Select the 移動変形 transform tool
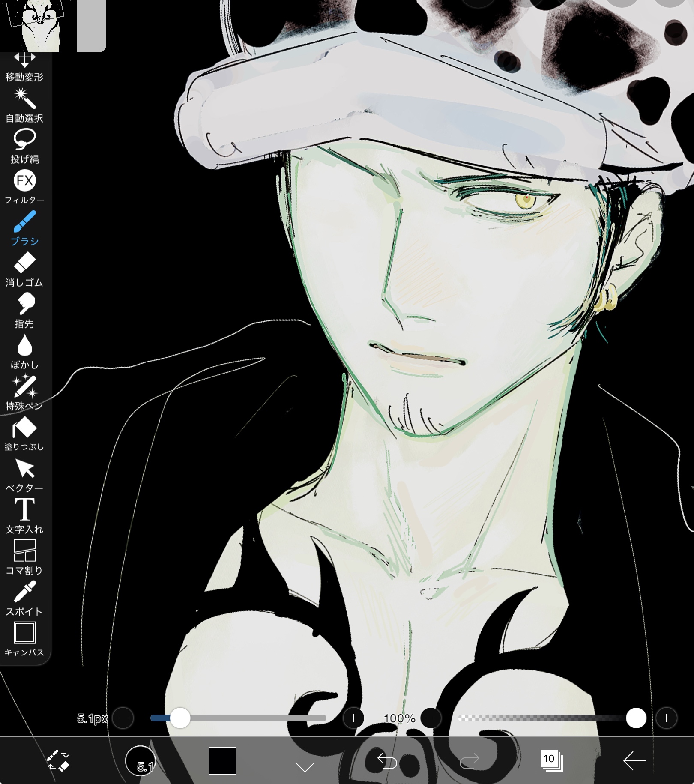 [x=24, y=66]
